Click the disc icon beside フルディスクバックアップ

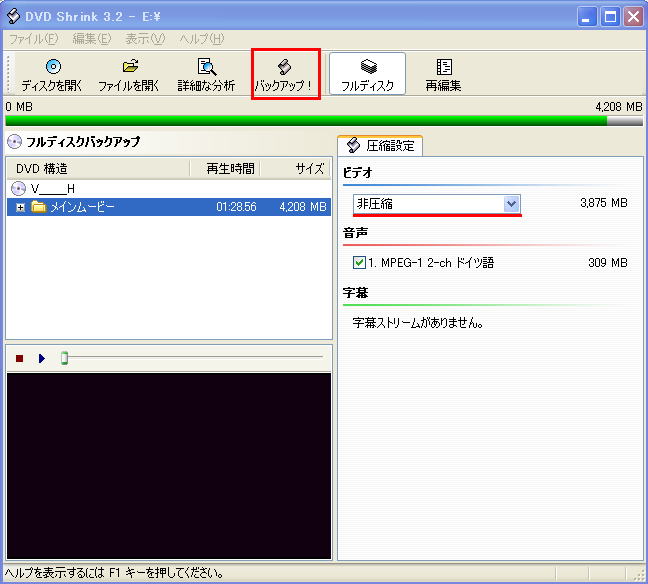point(14,142)
